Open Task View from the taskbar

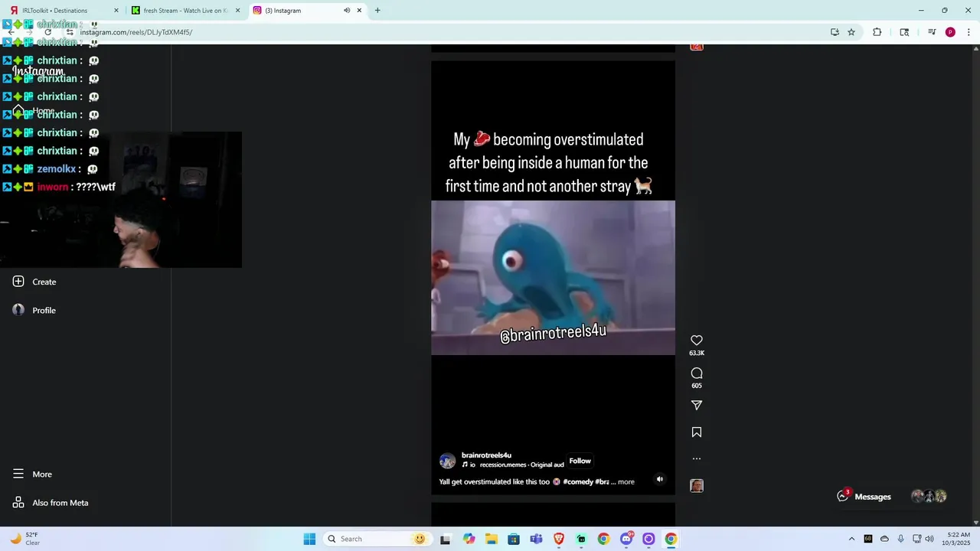[x=445, y=539]
